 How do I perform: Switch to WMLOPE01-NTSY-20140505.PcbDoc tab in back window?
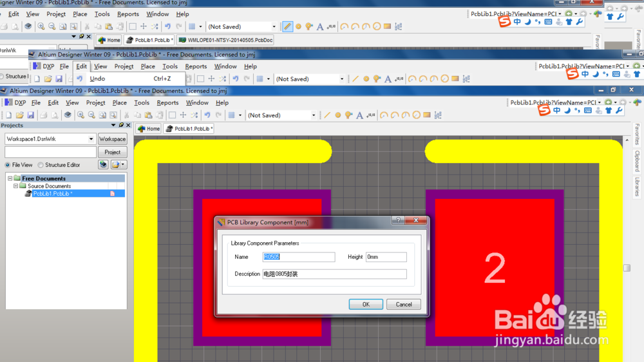(225, 40)
